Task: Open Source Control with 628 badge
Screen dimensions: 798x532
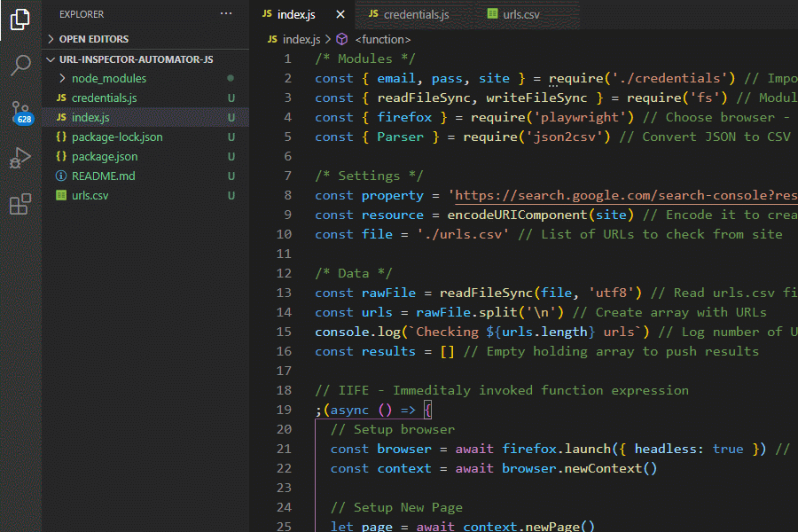Action: click(20, 113)
